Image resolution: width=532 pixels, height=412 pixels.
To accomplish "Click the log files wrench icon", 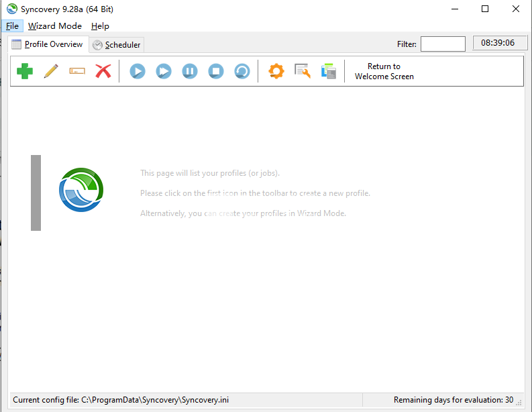I will [303, 71].
